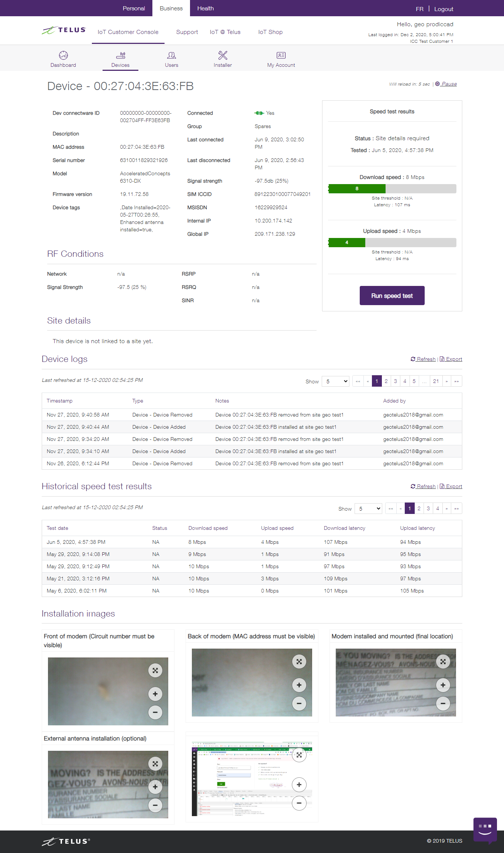Zoom in on Back of modem image
This screenshot has height=853, width=504.
[299, 685]
